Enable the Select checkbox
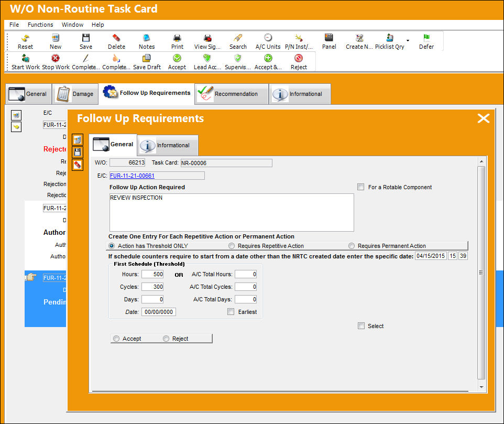This screenshot has width=504, height=424. coord(361,326)
